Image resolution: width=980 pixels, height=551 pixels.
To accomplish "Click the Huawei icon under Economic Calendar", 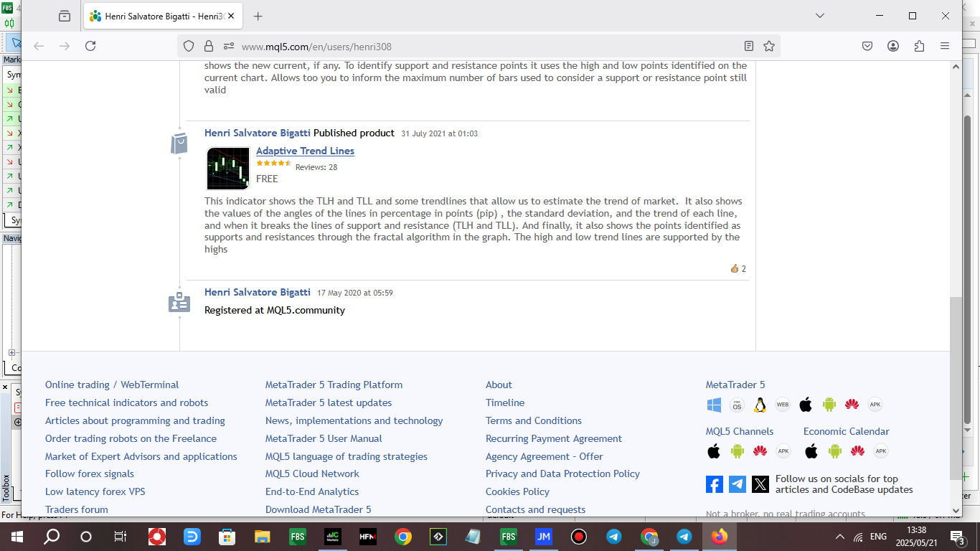I will click(x=857, y=451).
